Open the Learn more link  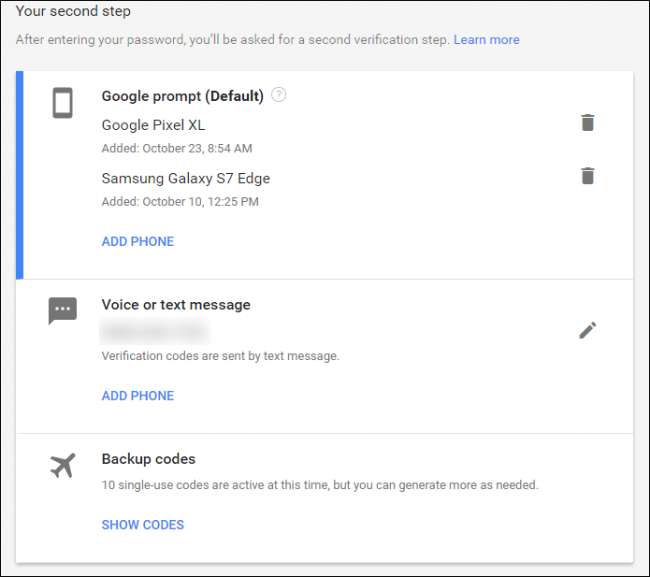(x=486, y=40)
